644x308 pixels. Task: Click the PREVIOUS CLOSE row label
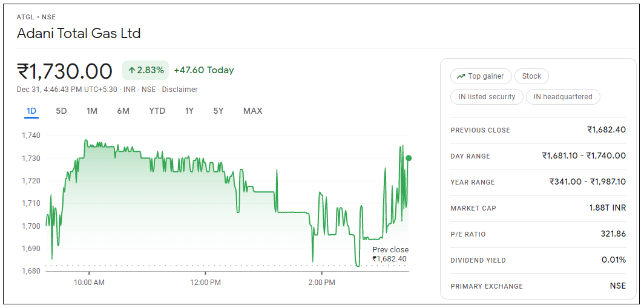point(480,130)
